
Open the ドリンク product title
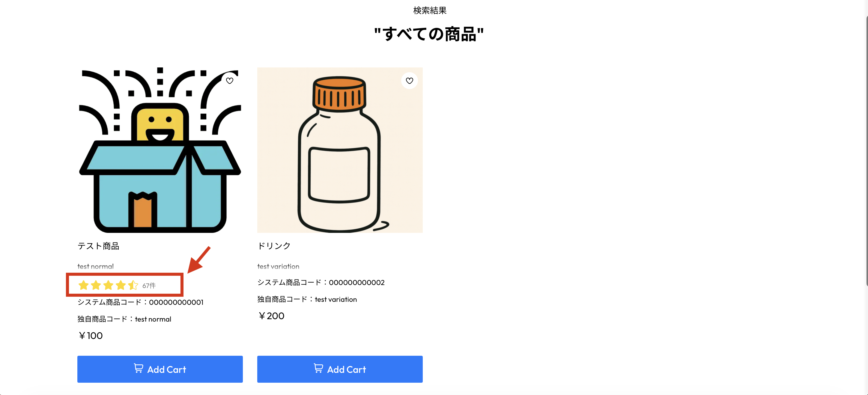click(274, 246)
